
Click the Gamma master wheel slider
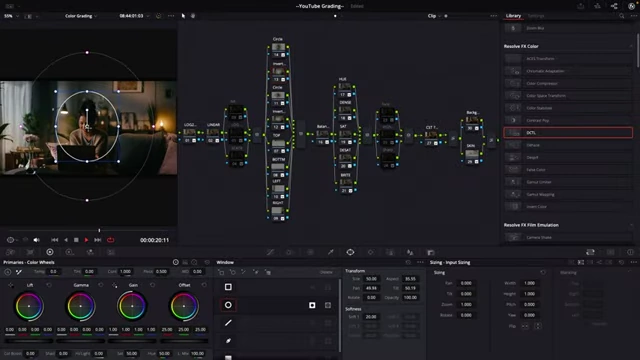tap(80, 340)
